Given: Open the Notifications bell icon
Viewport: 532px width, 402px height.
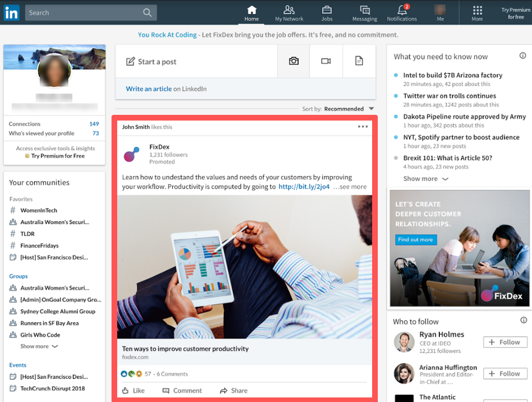Looking at the screenshot, I should coord(402,10).
